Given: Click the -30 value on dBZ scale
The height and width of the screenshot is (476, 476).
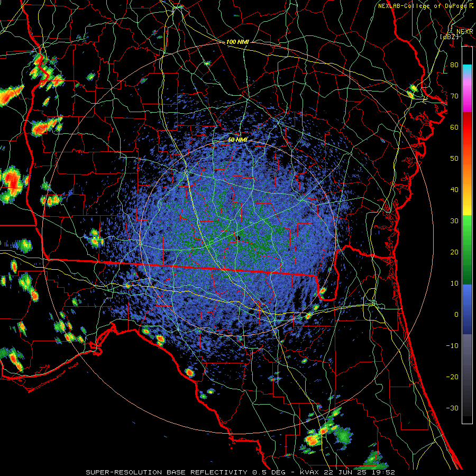Looking at the screenshot, I should point(452,408).
